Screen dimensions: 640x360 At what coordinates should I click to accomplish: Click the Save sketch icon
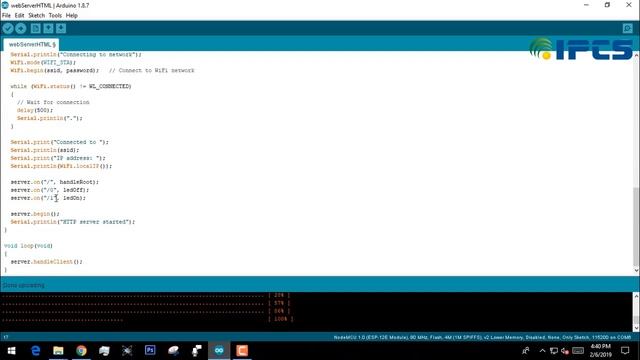click(61, 29)
